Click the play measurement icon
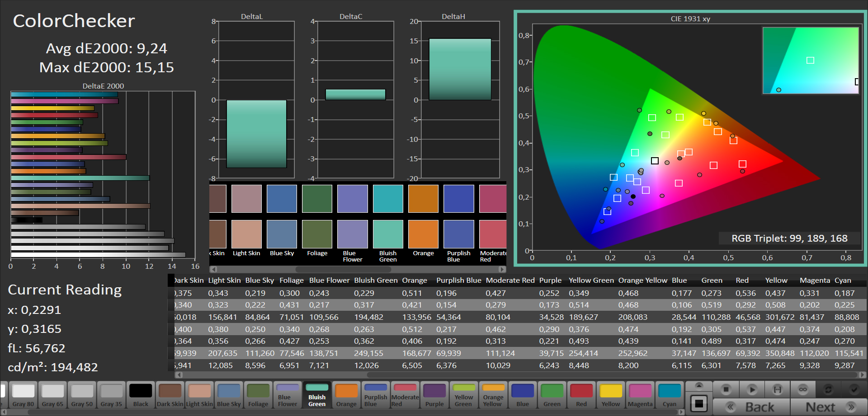 752,389
